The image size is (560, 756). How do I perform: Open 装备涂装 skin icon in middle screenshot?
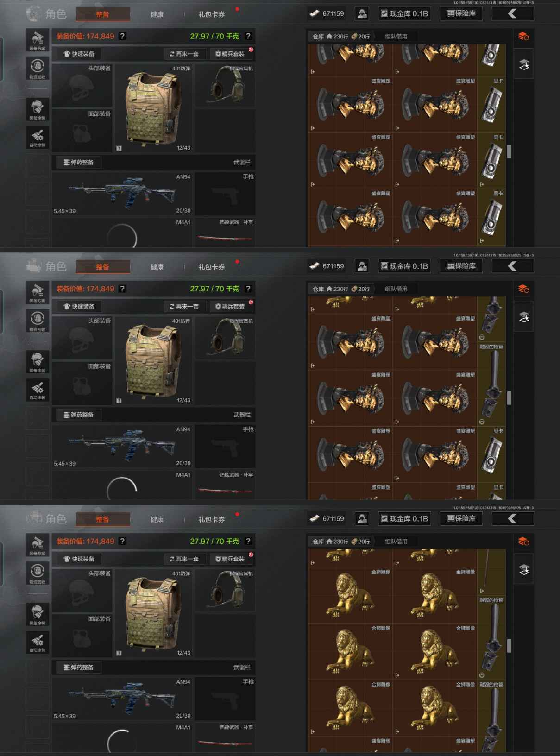point(38,362)
